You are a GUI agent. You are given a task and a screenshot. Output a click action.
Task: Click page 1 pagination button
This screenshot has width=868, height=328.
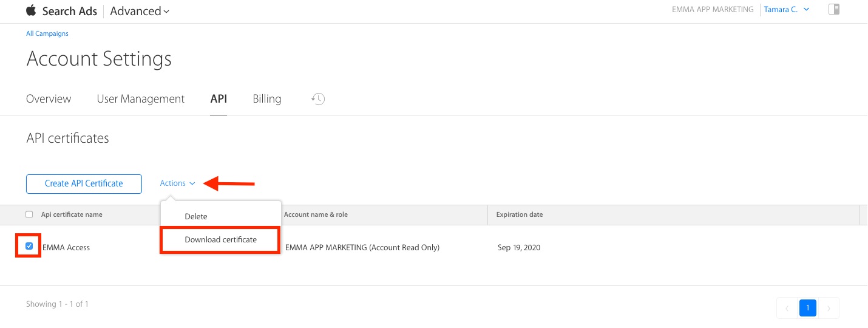pos(807,308)
